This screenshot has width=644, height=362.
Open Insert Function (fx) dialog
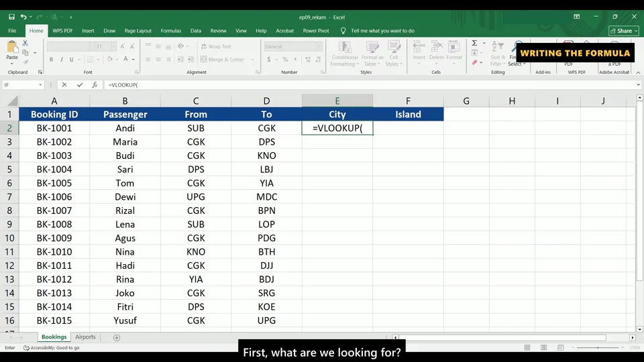(95, 84)
